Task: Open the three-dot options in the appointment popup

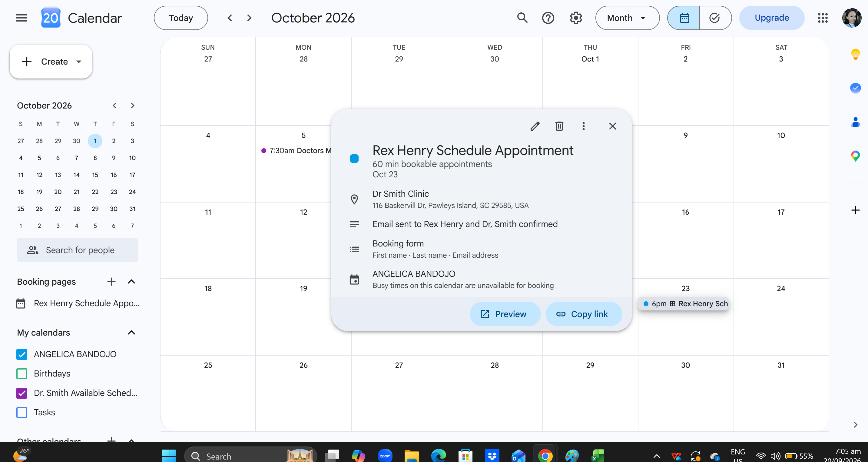Action: pyautogui.click(x=584, y=126)
